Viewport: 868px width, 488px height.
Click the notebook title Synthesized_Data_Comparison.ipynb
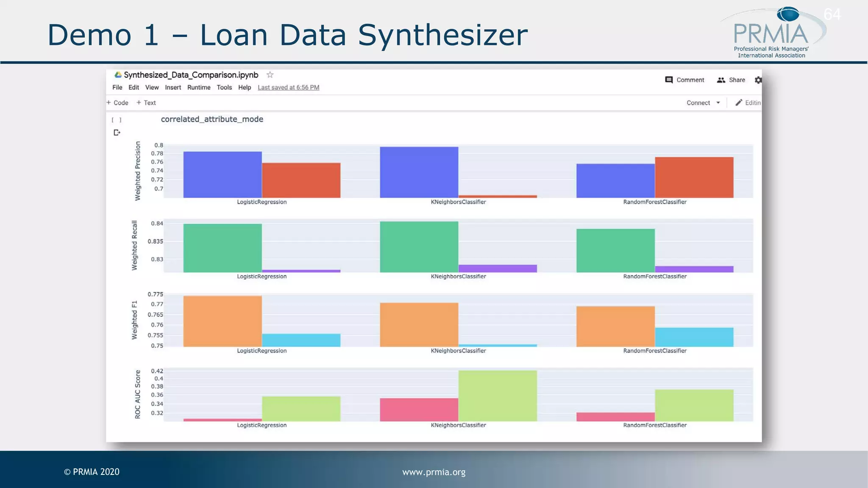tap(191, 75)
